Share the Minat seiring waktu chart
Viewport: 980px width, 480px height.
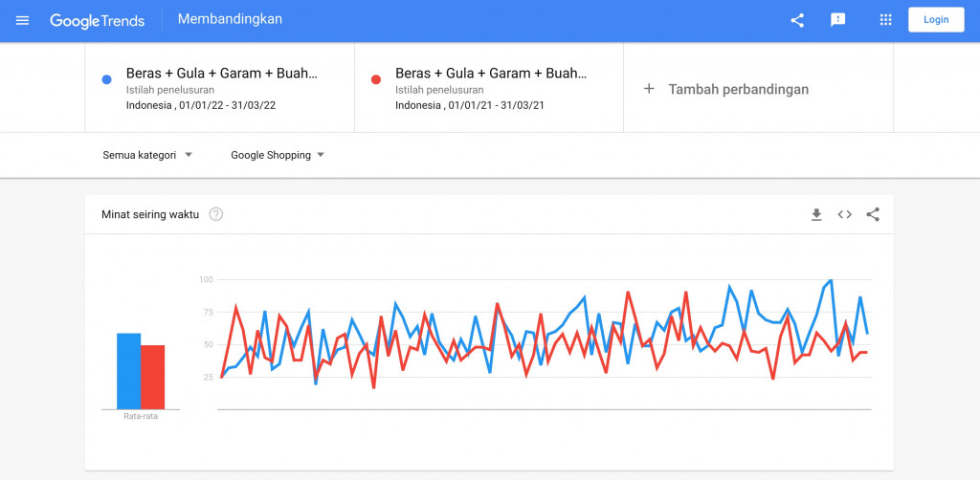point(873,215)
